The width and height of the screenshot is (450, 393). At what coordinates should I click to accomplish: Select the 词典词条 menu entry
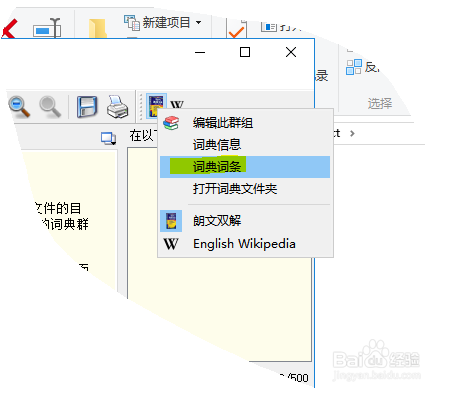click(x=245, y=167)
